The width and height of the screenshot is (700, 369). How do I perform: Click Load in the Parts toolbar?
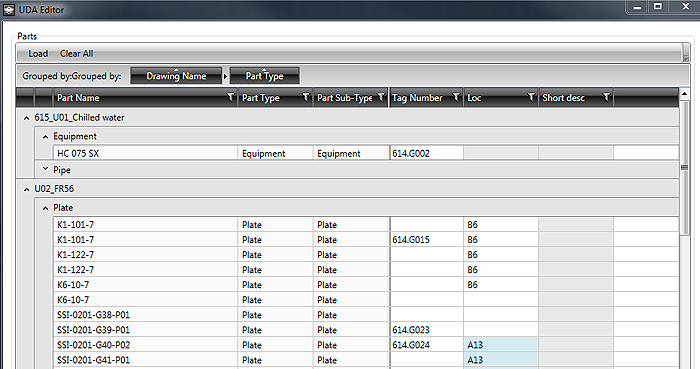tap(38, 54)
